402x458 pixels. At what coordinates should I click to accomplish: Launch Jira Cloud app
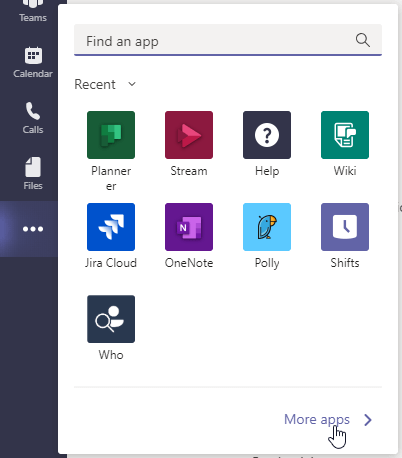click(x=111, y=227)
